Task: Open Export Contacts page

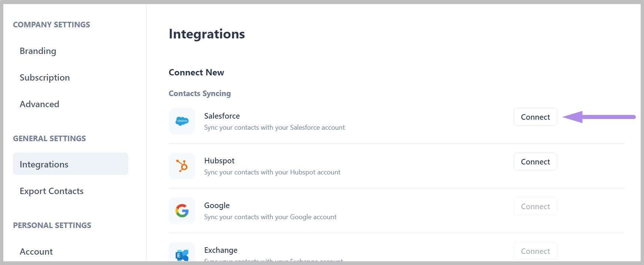Action: pyautogui.click(x=52, y=191)
